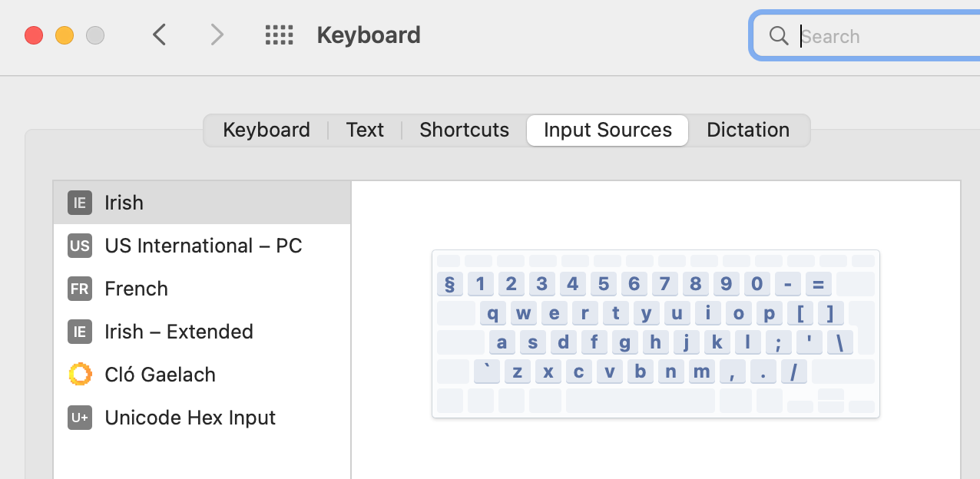
Task: Click the search magnifying glass icon
Action: tap(779, 36)
